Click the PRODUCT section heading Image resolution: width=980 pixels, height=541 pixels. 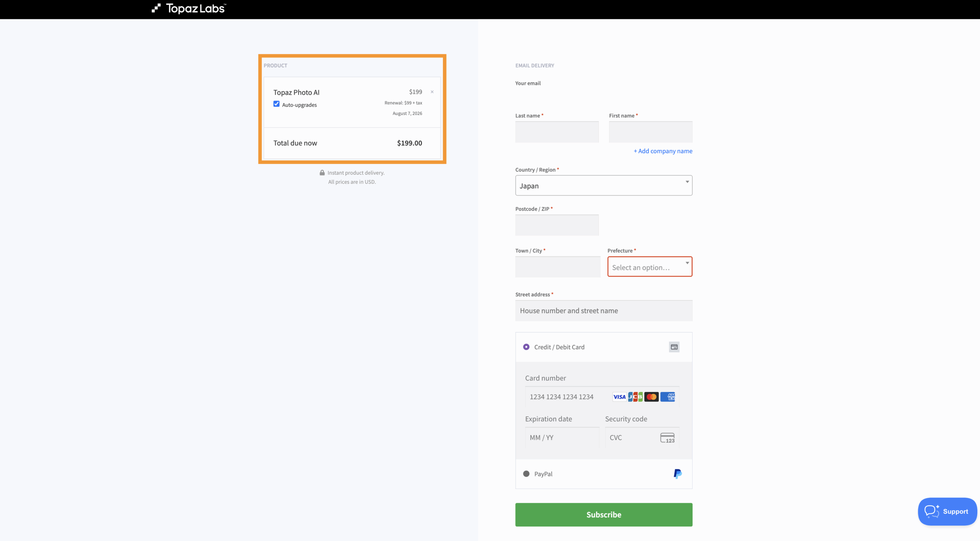coord(275,65)
